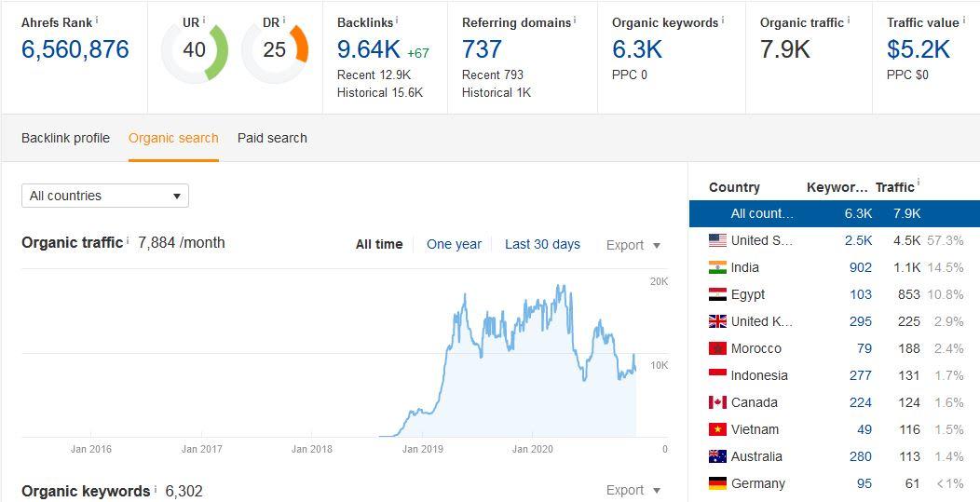Image resolution: width=980 pixels, height=502 pixels.
Task: Open the 103 keywords link for Egypt
Action: coord(861,294)
